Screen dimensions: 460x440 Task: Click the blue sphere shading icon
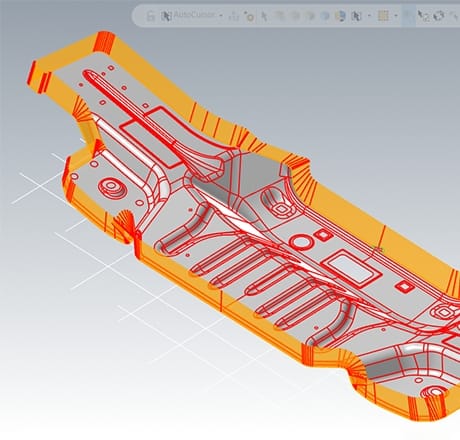(x=325, y=16)
